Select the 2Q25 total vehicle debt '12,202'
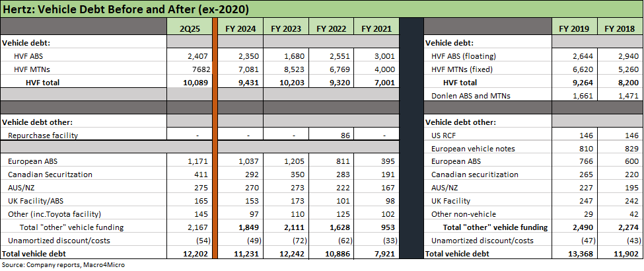The image size is (644, 271). click(x=197, y=254)
